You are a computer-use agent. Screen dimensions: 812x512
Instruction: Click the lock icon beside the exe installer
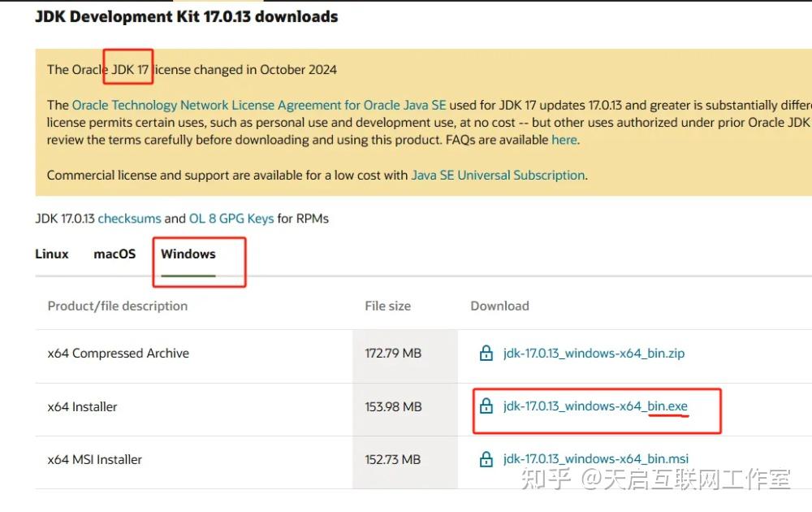coord(486,406)
